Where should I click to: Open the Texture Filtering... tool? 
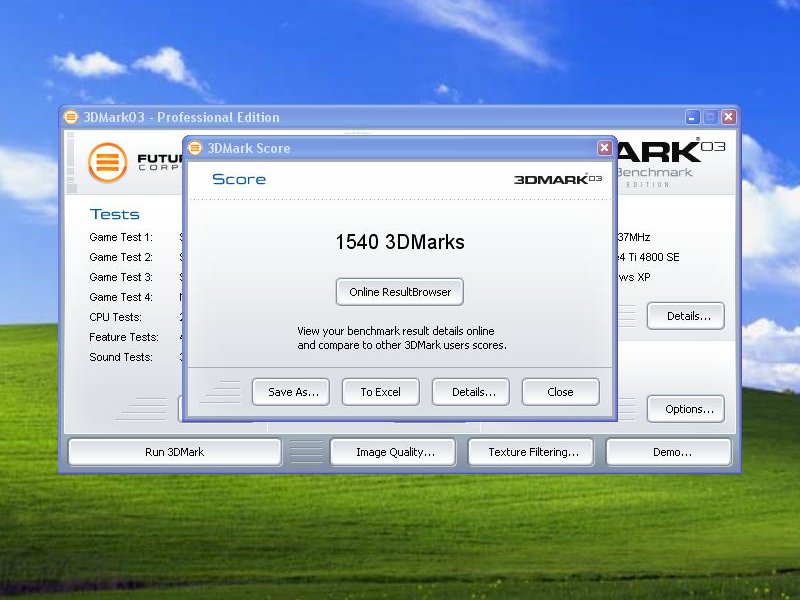(x=531, y=452)
